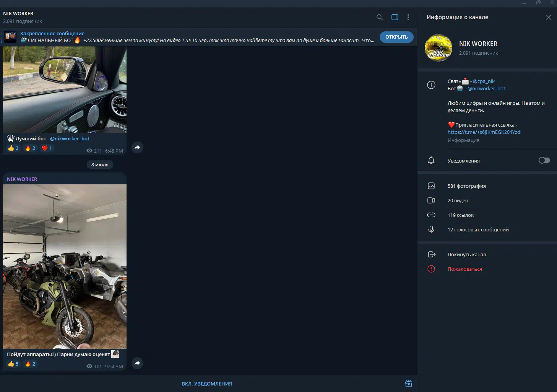The image size is (557, 392).
Task: Click NIK WORKER title in chat header
Action: pyautogui.click(x=18, y=14)
